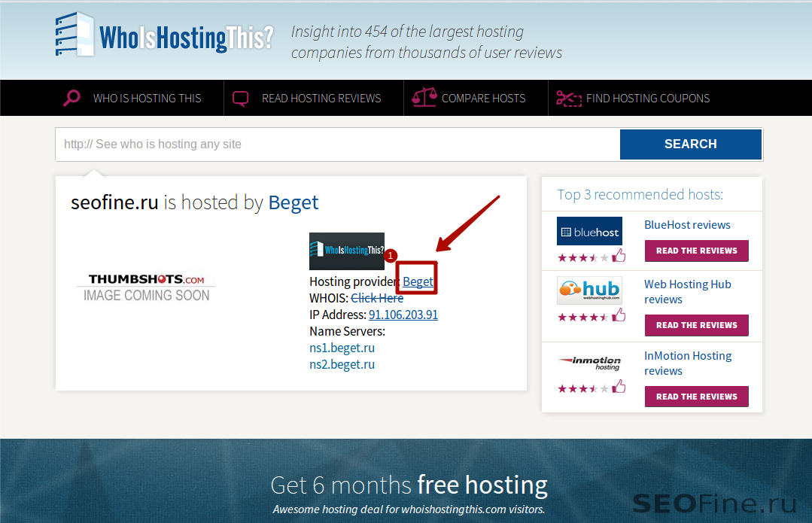This screenshot has width=812, height=523.
Task: Open Read Hosting Reviews menu item
Action: pyautogui.click(x=321, y=99)
